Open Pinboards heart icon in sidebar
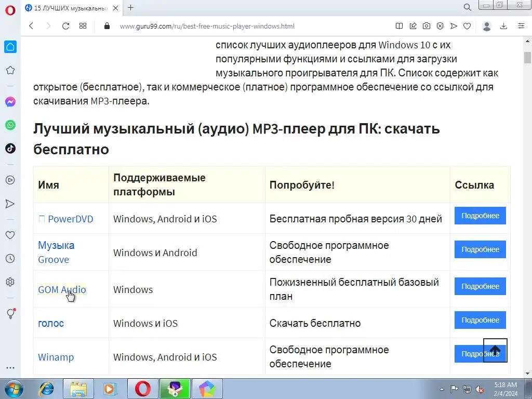Viewport: 532px width, 399px height. (x=10, y=235)
